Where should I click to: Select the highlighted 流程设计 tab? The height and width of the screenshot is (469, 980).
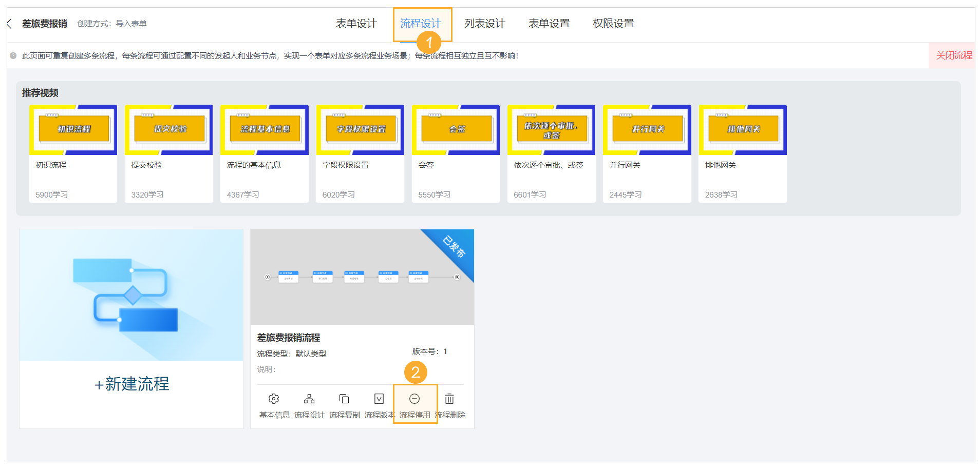422,23
